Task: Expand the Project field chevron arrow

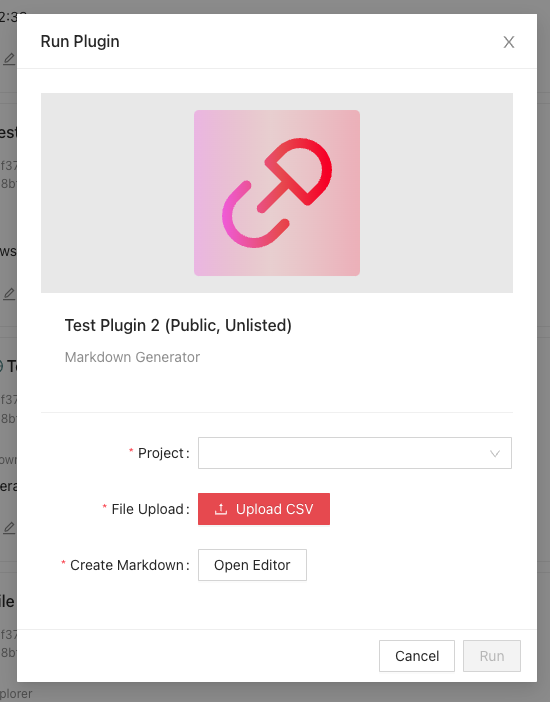Action: click(495, 454)
